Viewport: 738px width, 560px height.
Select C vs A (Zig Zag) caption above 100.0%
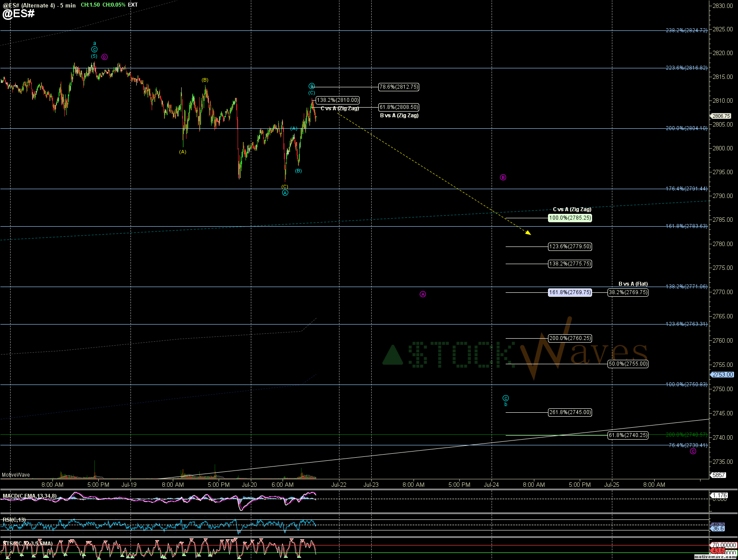(x=572, y=209)
